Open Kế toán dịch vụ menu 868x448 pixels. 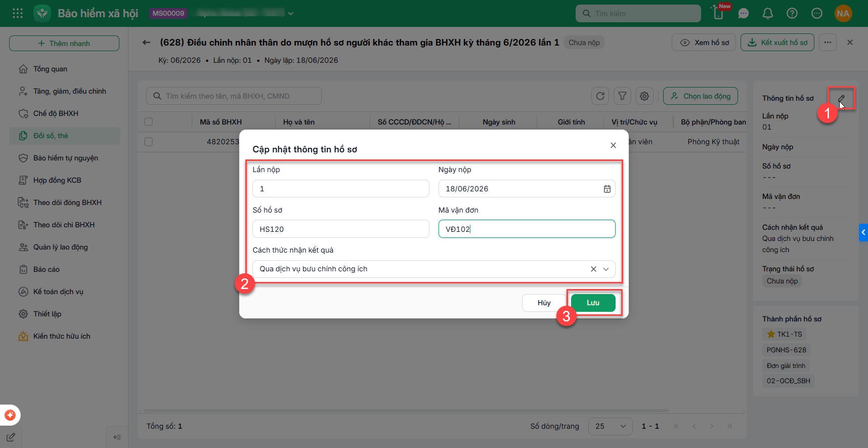click(x=65, y=292)
